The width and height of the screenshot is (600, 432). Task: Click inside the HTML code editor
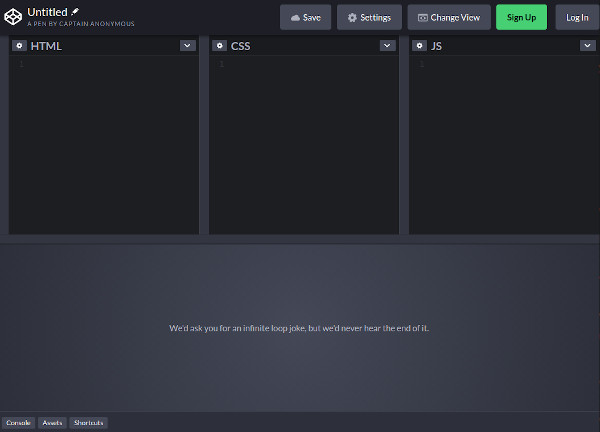104,145
